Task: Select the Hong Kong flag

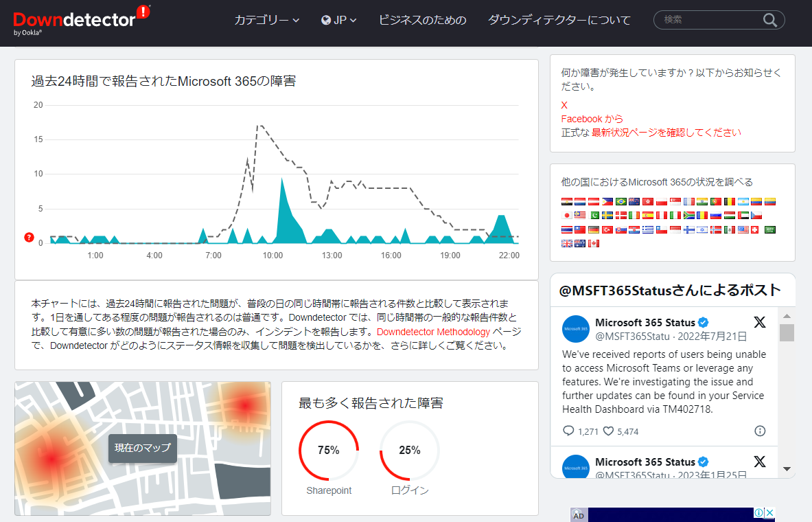Action: pyautogui.click(x=648, y=202)
